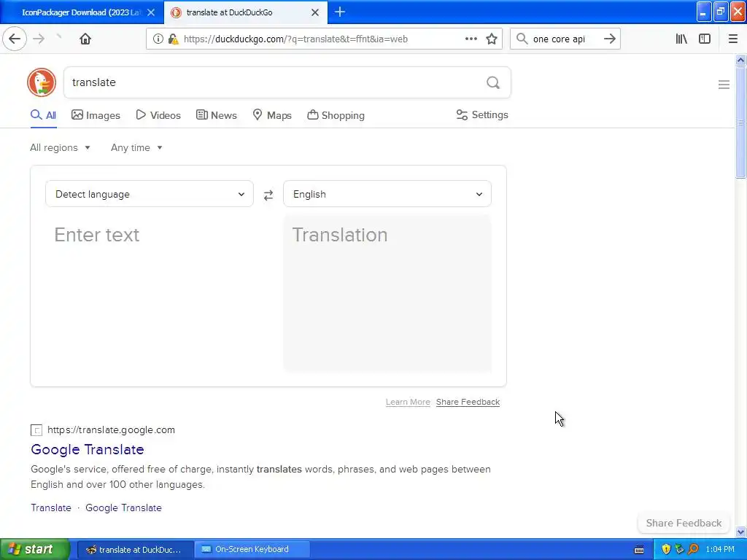The width and height of the screenshot is (747, 560).
Task: Close the translate at DuckDuckGo tab
Action: click(x=315, y=12)
